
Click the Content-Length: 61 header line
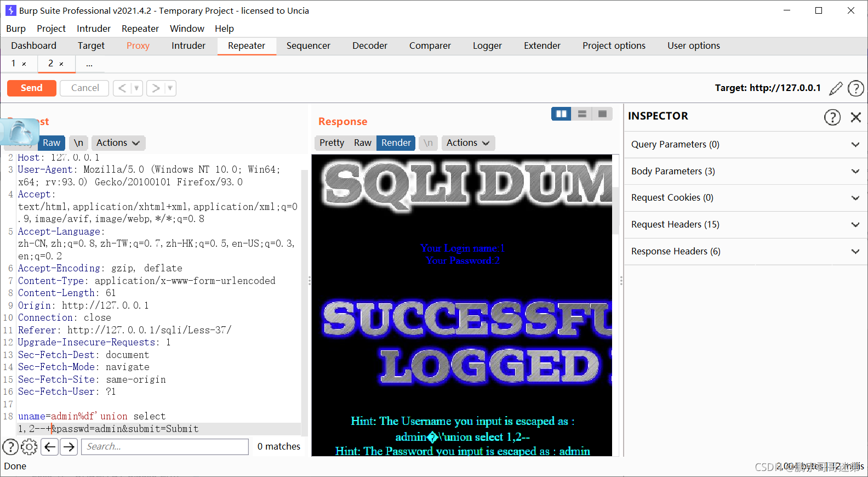coord(67,293)
